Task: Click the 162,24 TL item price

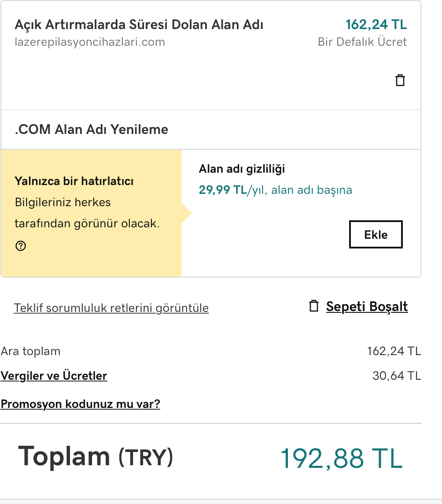Action: tap(376, 24)
